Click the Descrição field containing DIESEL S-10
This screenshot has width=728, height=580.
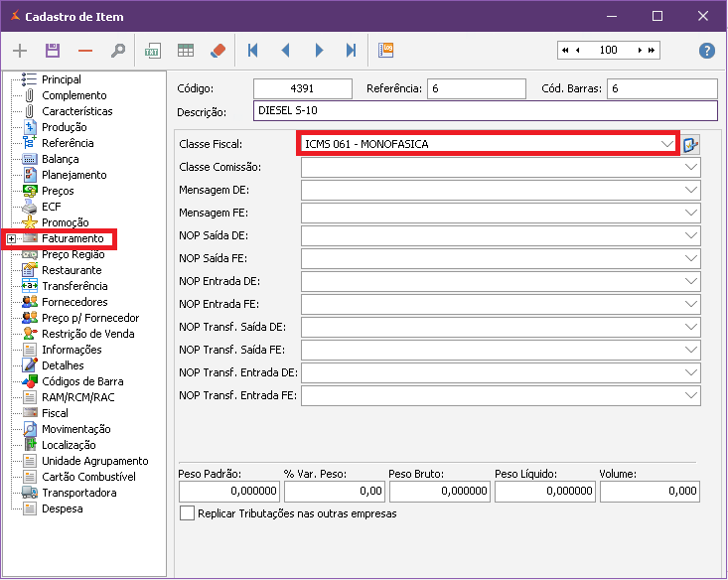[x=485, y=111]
